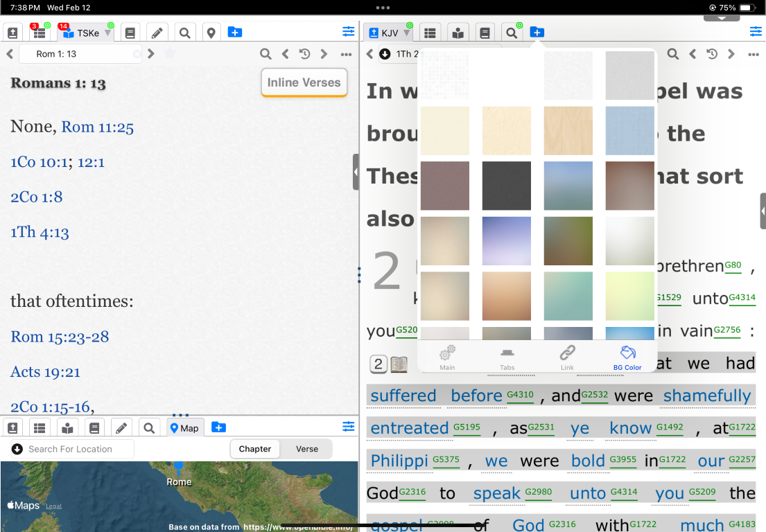Select Chapter segment in map panel
The height and width of the screenshot is (532, 766).
(x=255, y=449)
